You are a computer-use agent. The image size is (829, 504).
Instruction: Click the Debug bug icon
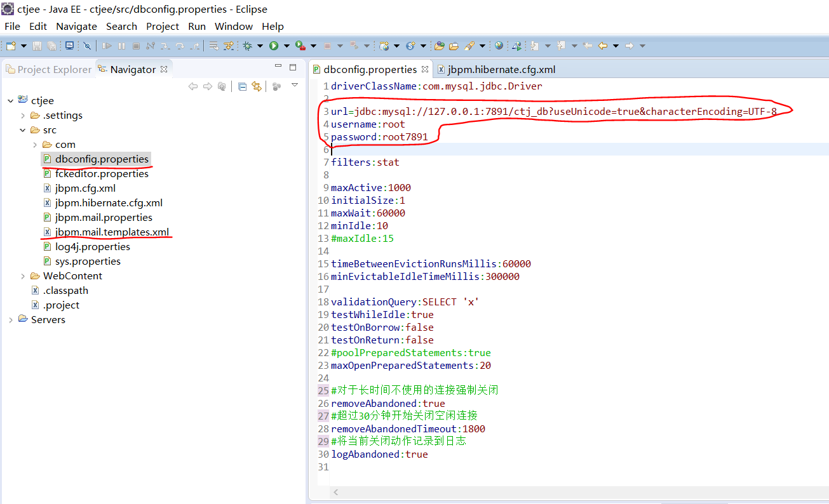point(248,46)
